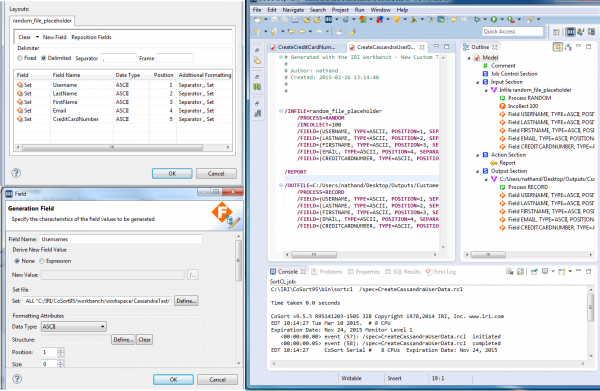The height and width of the screenshot is (391, 600).
Task: Click the Field Name input box
Action: coord(121,239)
